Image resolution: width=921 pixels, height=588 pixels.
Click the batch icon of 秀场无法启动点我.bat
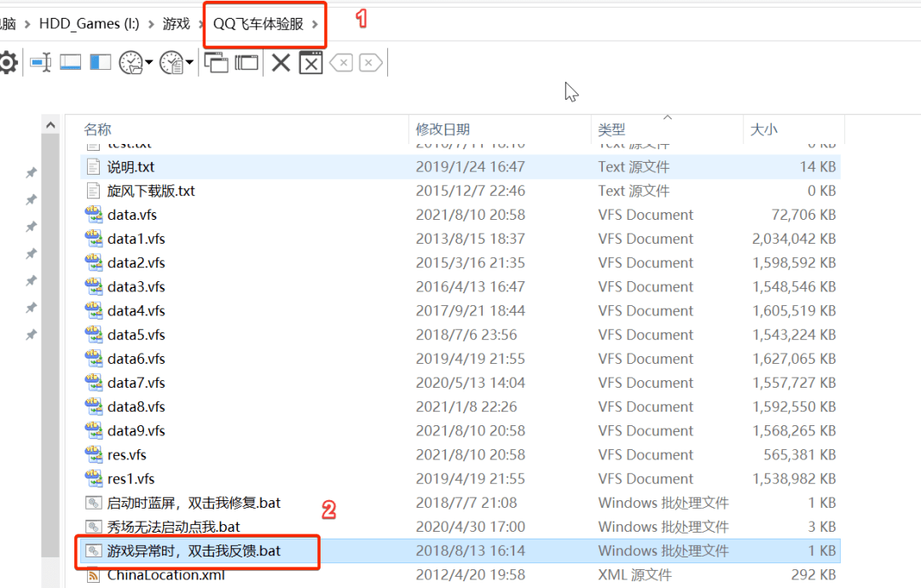click(94, 527)
